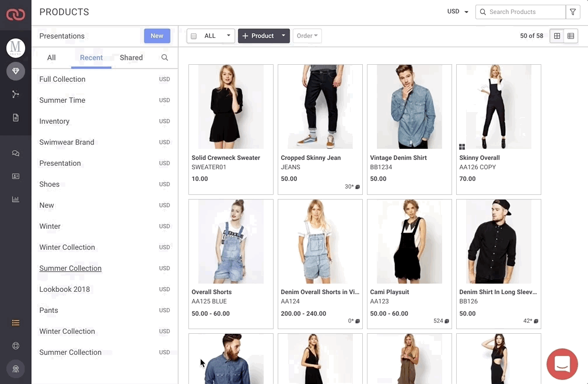Open the connections network sidebar icon
Screen dimensions: 588x384
coord(16,94)
